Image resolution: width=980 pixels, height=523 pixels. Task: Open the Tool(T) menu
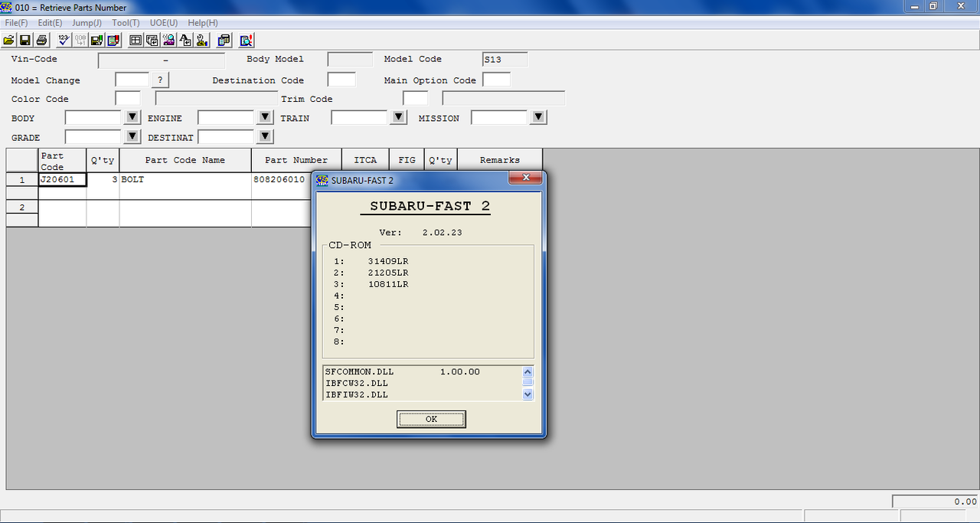[126, 23]
